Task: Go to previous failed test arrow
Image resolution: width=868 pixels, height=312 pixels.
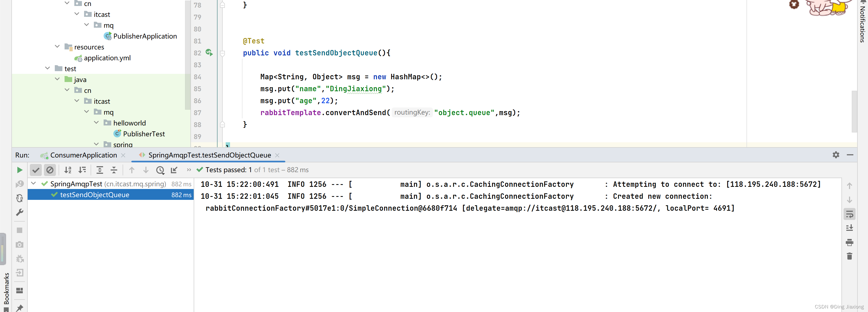Action: [132, 170]
